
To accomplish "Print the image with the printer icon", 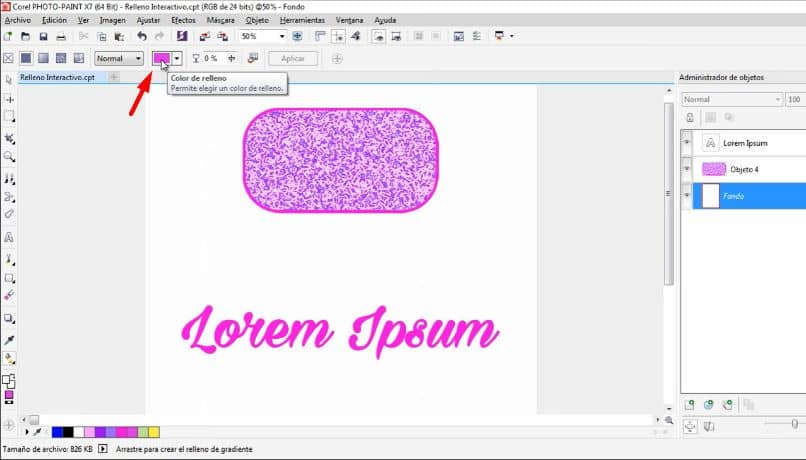I will point(61,36).
